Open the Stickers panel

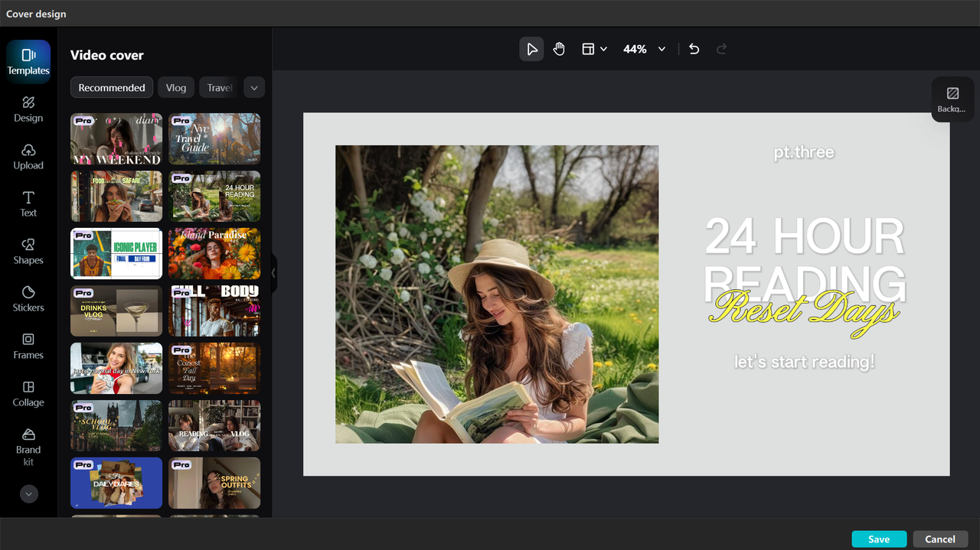pos(28,299)
